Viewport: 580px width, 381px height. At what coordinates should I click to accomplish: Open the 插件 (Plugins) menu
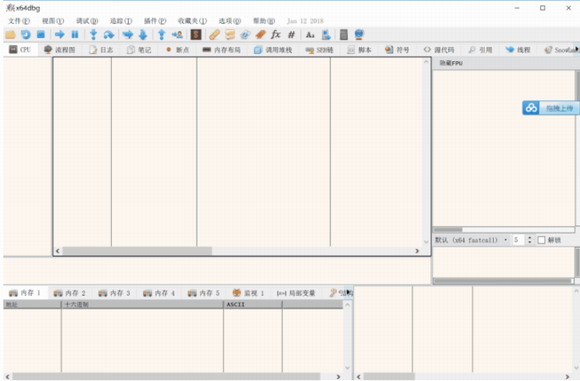point(155,21)
